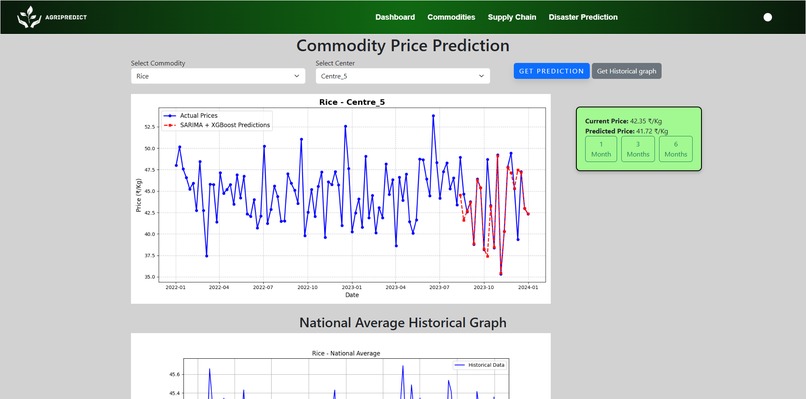The width and height of the screenshot is (806, 399).
Task: Go to the Commodities page
Action: point(451,17)
